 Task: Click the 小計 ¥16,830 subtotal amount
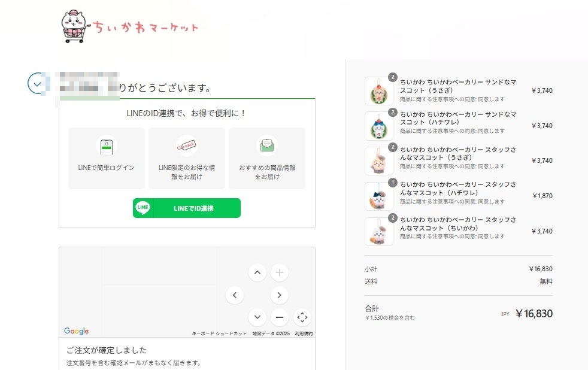point(541,269)
